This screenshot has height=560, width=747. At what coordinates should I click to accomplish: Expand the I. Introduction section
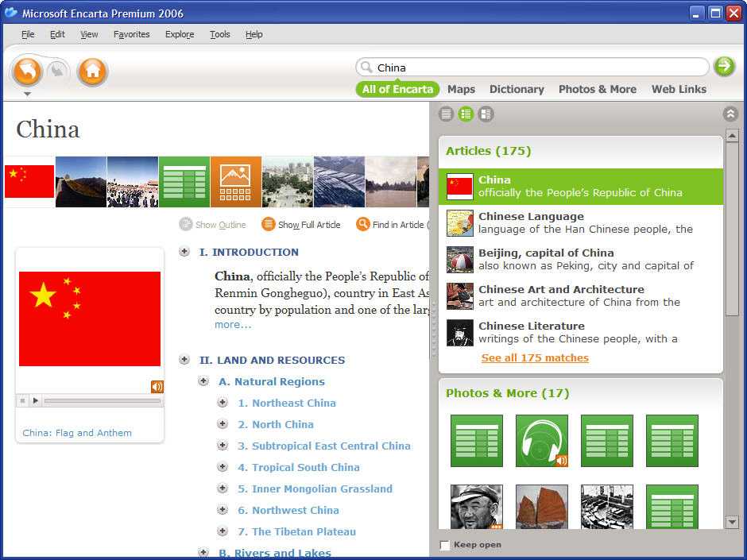(x=184, y=252)
